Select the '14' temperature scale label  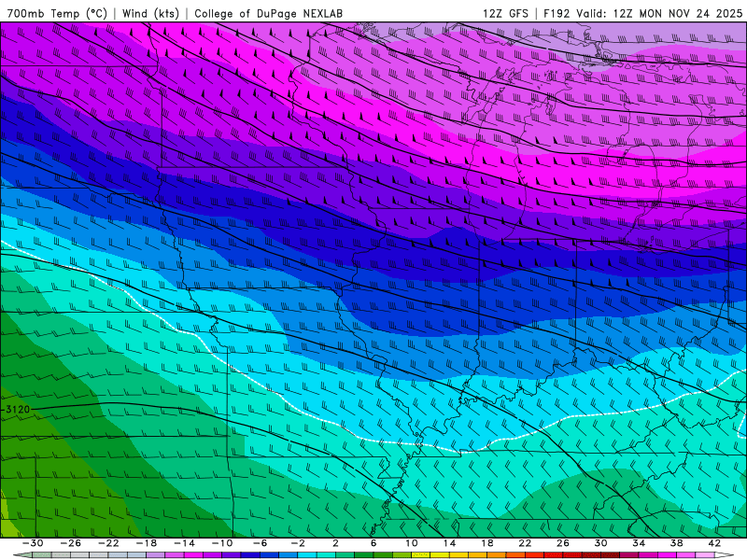449,543
